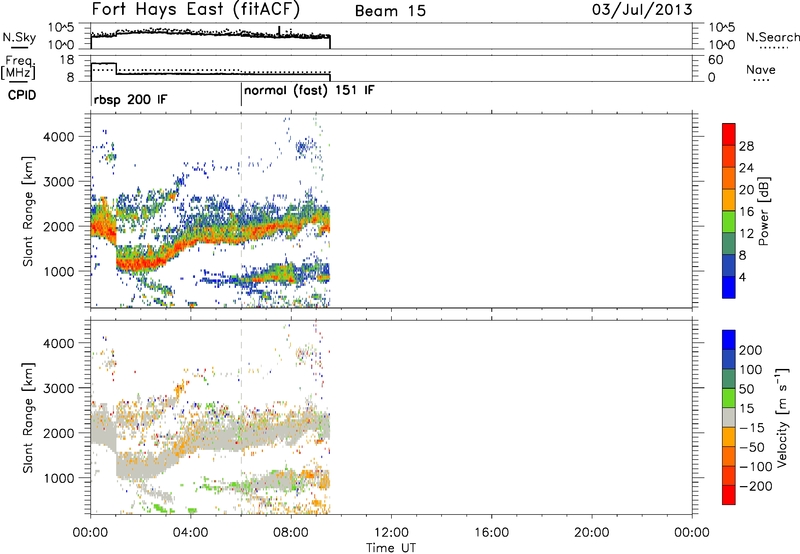Select the normal (fast) 151 IF label
The height and width of the screenshot is (554, 800).
pos(309,91)
